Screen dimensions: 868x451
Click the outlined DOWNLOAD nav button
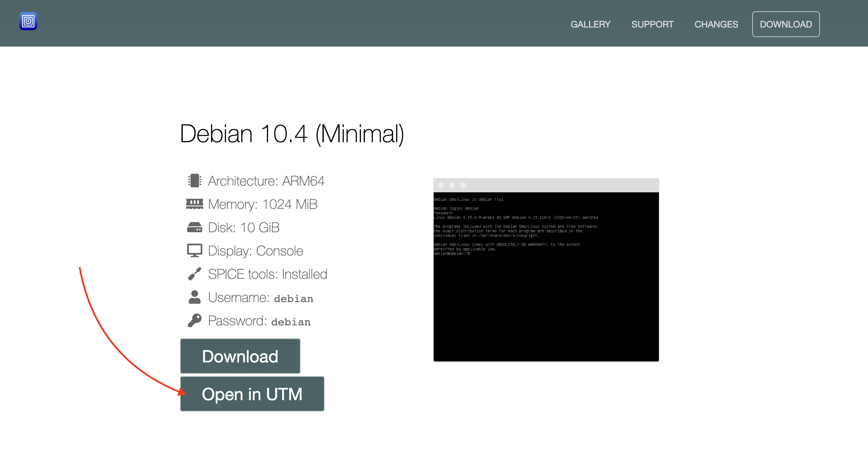coord(786,24)
